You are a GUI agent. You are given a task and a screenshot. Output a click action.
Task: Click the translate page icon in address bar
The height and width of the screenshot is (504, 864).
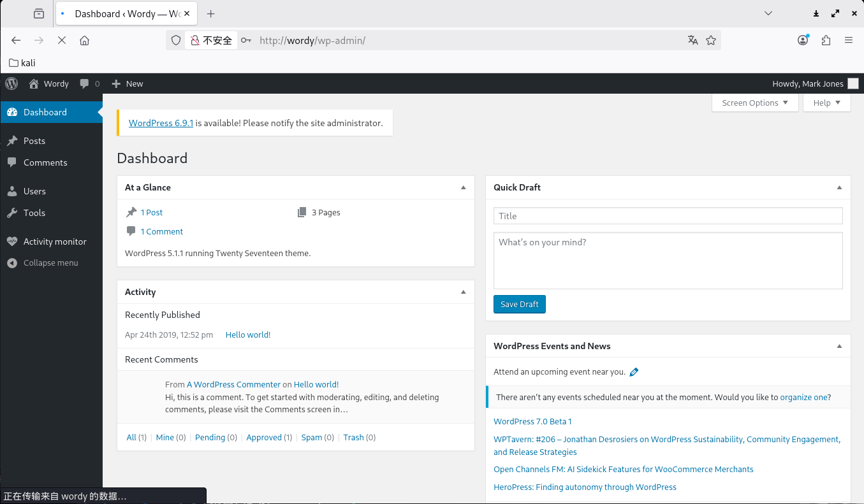pyautogui.click(x=693, y=40)
